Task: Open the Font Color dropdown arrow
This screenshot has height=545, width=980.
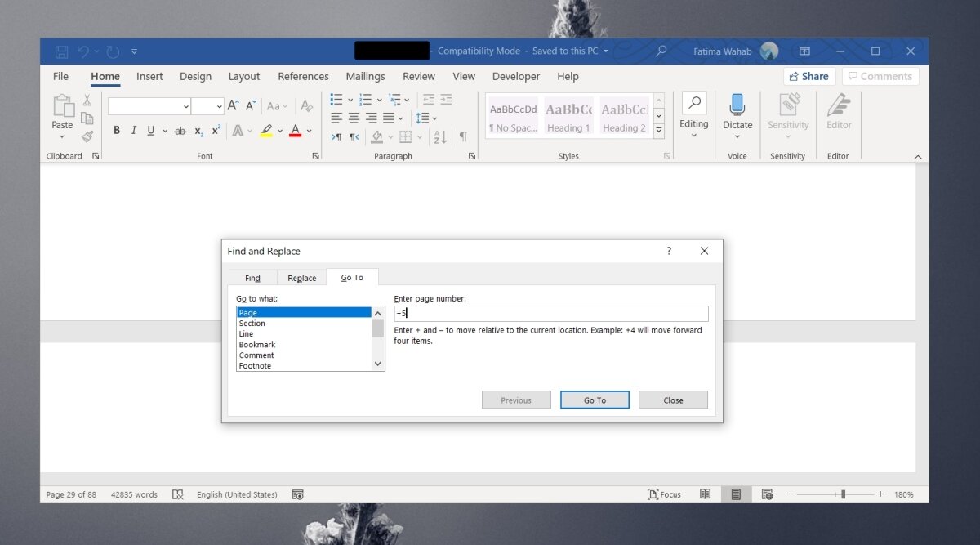Action: click(308, 131)
